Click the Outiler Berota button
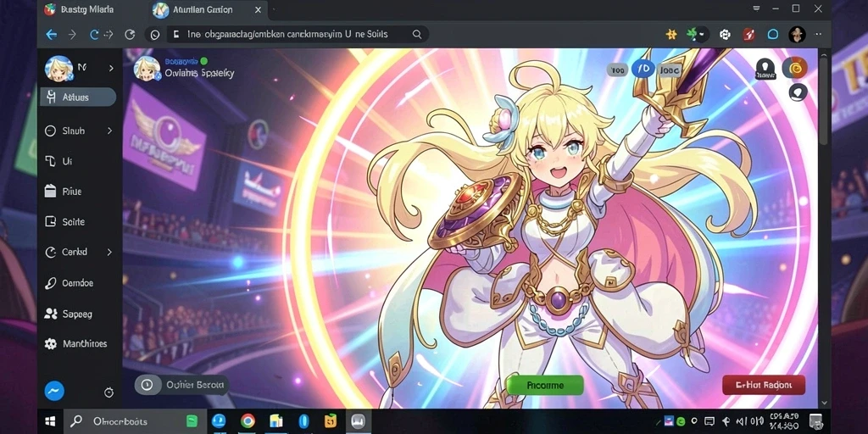The height and width of the screenshot is (434, 868). pos(181,385)
